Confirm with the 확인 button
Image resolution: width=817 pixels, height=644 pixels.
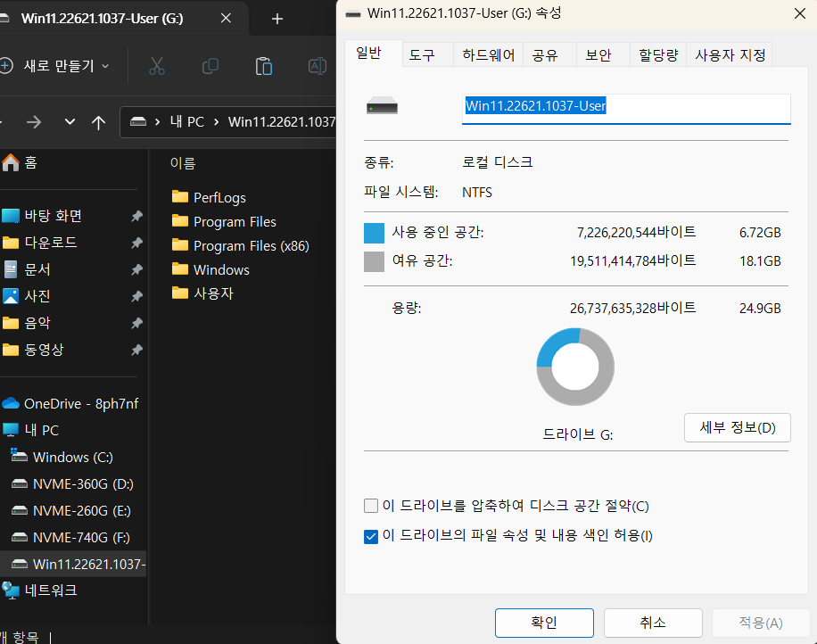544,623
